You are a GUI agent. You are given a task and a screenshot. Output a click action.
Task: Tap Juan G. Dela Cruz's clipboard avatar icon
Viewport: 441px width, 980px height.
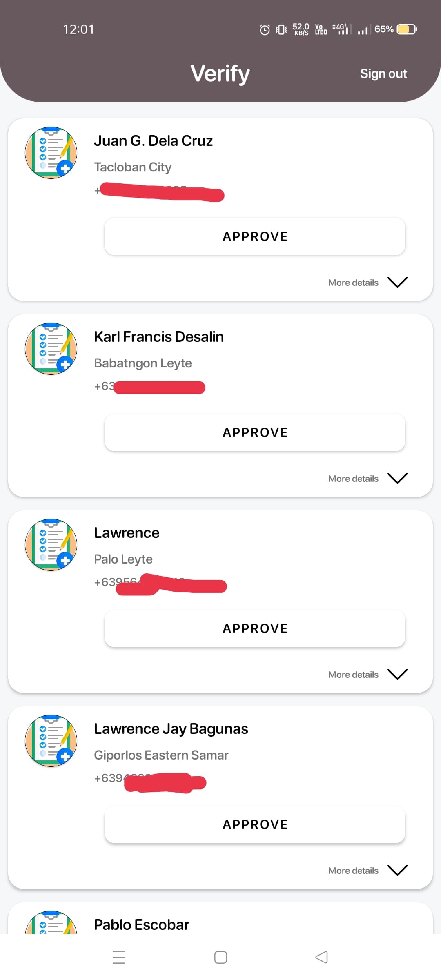tap(51, 153)
